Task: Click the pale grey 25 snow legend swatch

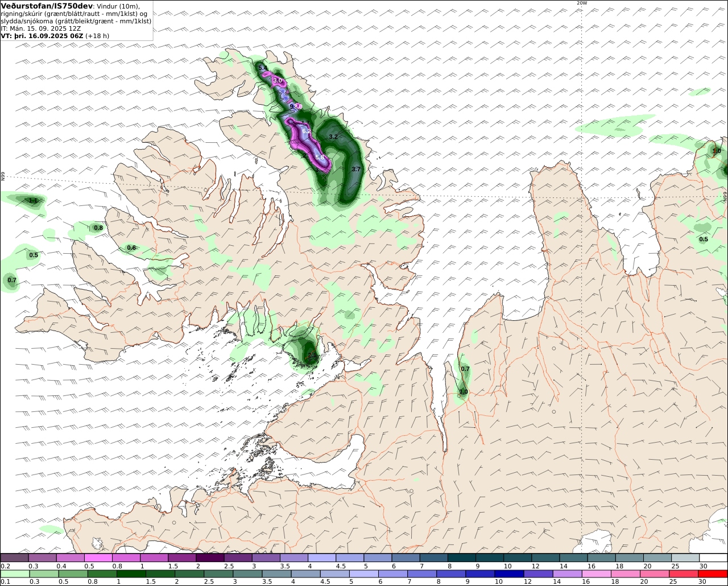Action: click(685, 558)
